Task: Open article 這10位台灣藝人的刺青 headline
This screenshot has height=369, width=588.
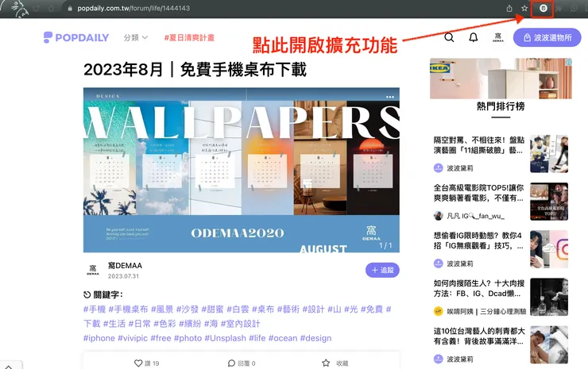Action: 478,336
